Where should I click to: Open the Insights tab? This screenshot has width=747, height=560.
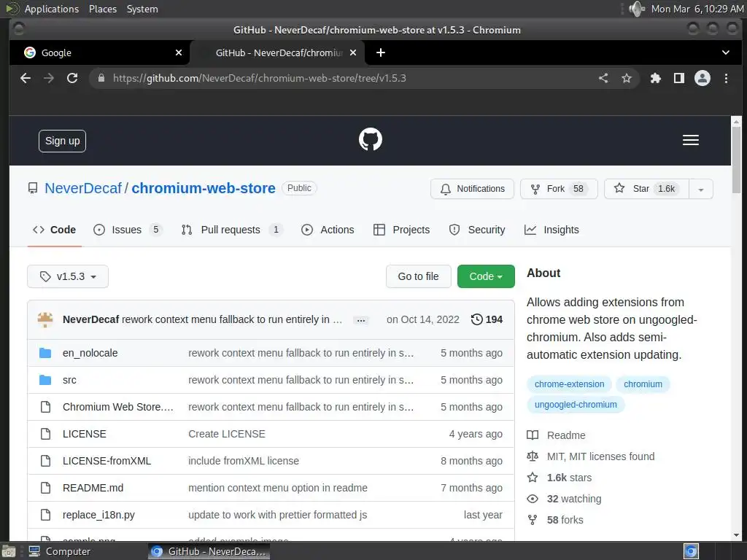pyautogui.click(x=551, y=230)
